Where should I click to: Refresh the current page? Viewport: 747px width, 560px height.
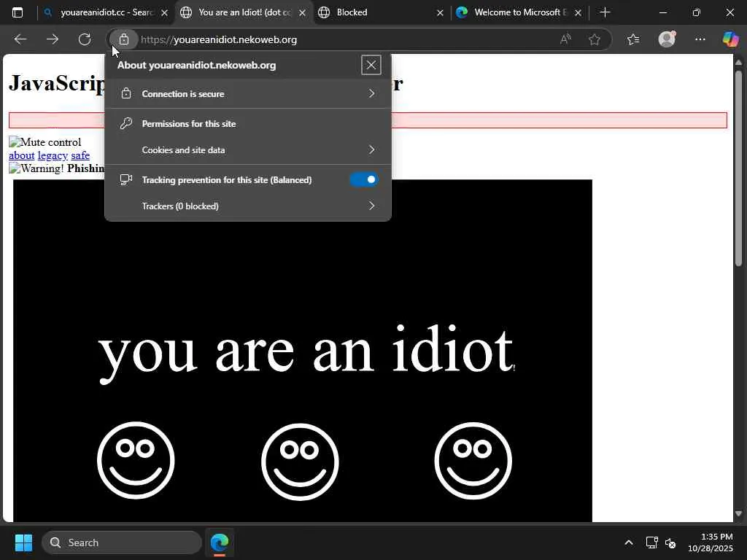point(85,39)
